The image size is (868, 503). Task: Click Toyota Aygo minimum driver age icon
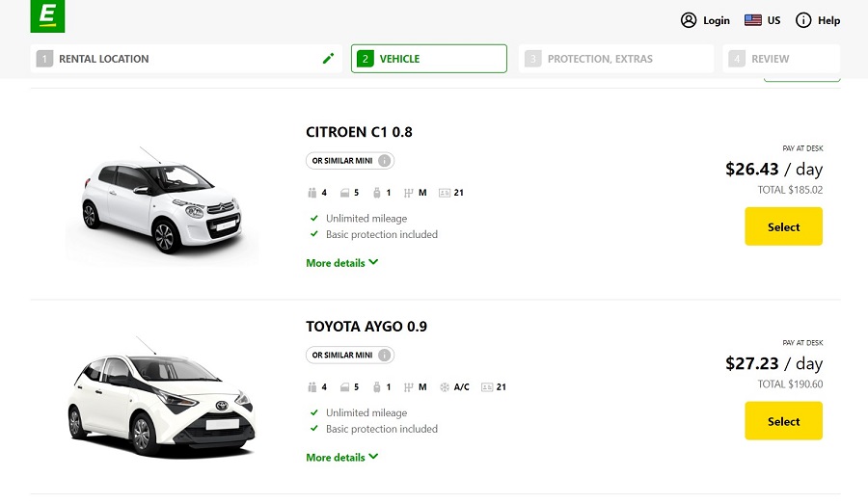487,386
